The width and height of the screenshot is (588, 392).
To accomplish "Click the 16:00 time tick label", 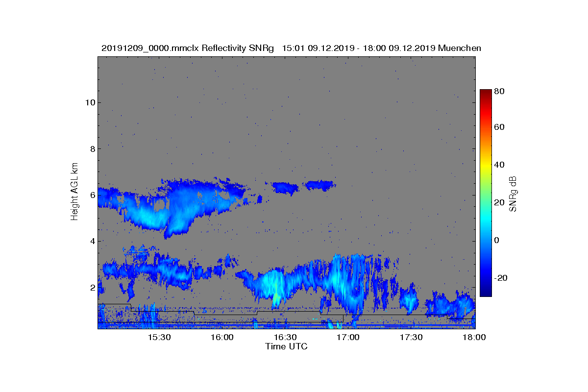I will coord(222,337).
